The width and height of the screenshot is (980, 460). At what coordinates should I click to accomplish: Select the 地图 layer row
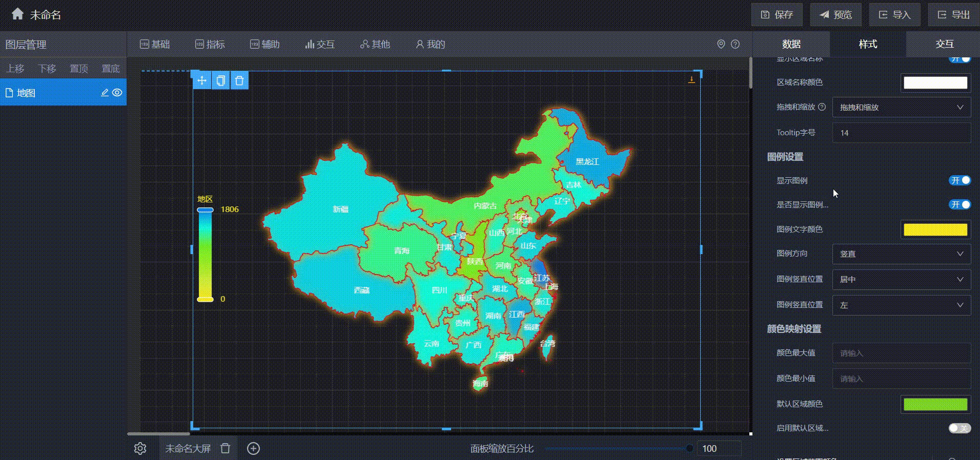pos(63,93)
